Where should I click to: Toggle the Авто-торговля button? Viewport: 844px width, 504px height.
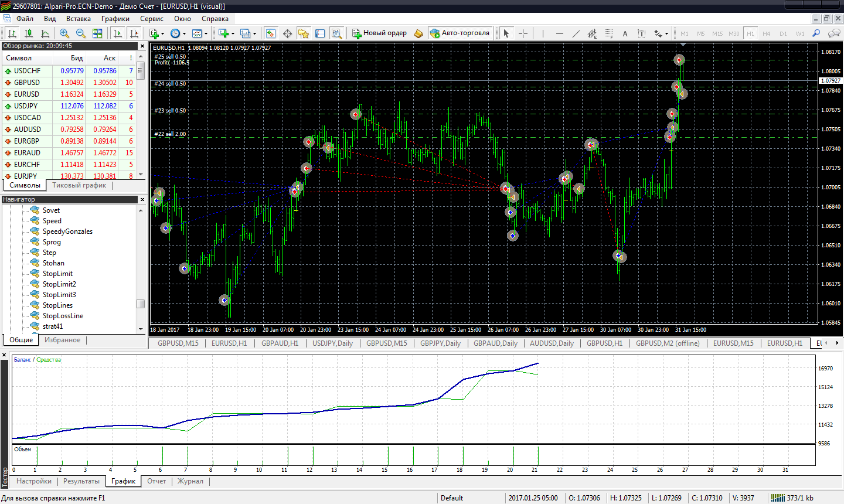(x=460, y=33)
